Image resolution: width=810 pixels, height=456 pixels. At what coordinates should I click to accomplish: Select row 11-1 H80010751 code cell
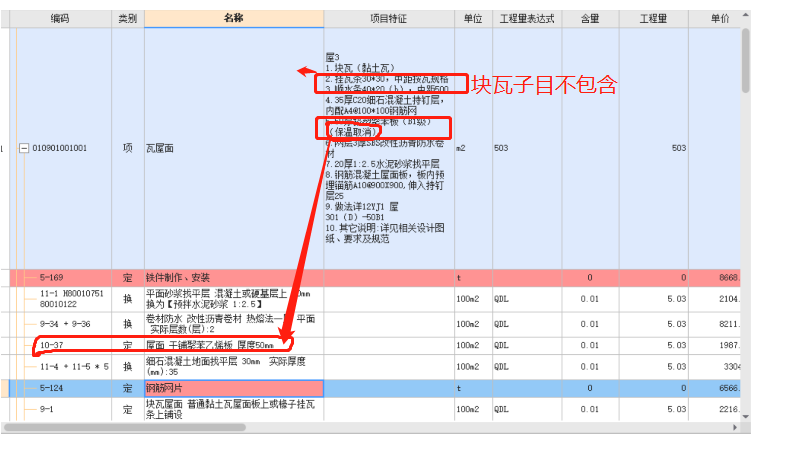(72, 299)
